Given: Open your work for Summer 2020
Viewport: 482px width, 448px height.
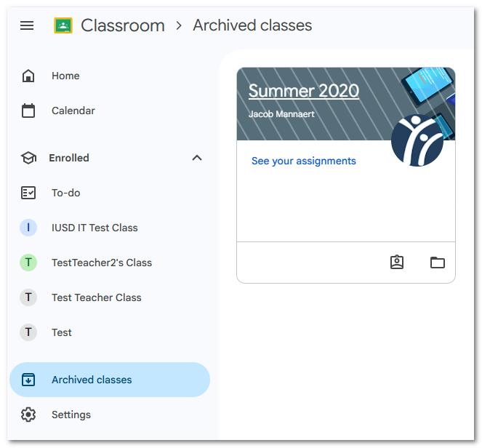Looking at the screenshot, I should [397, 263].
